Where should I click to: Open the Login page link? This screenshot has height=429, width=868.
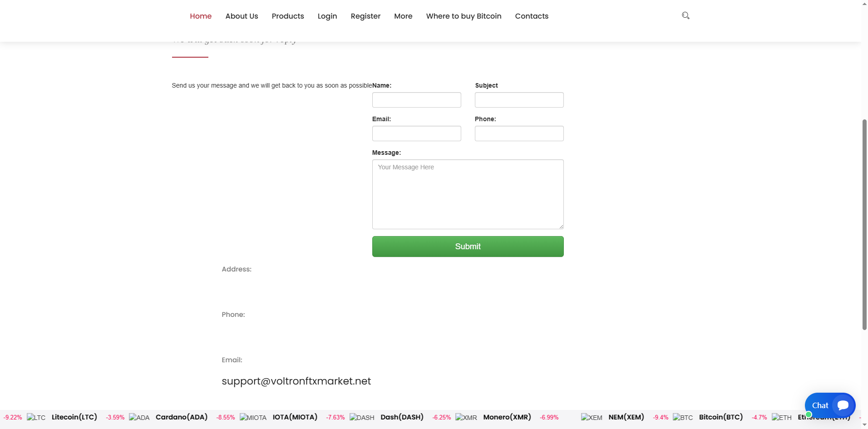[327, 16]
